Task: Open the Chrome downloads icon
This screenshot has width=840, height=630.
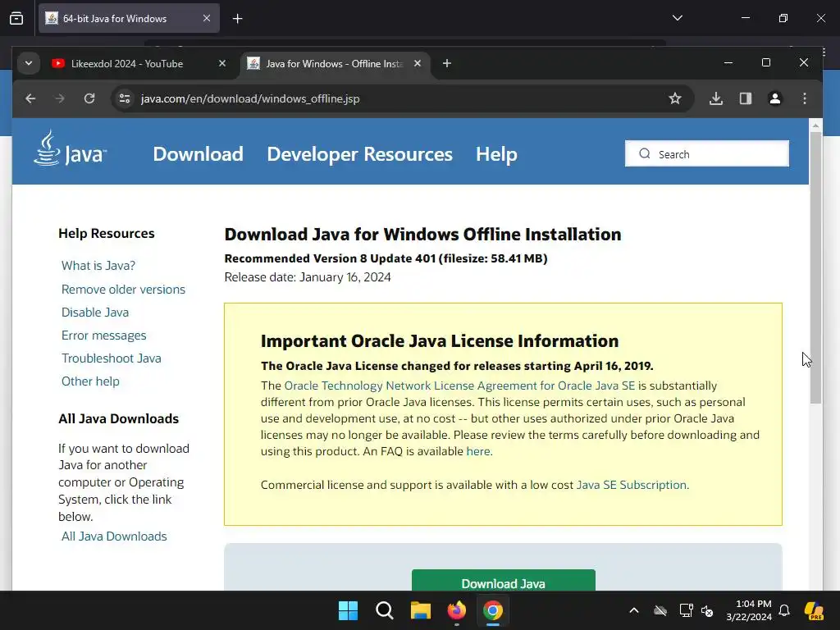Action: pyautogui.click(x=716, y=98)
